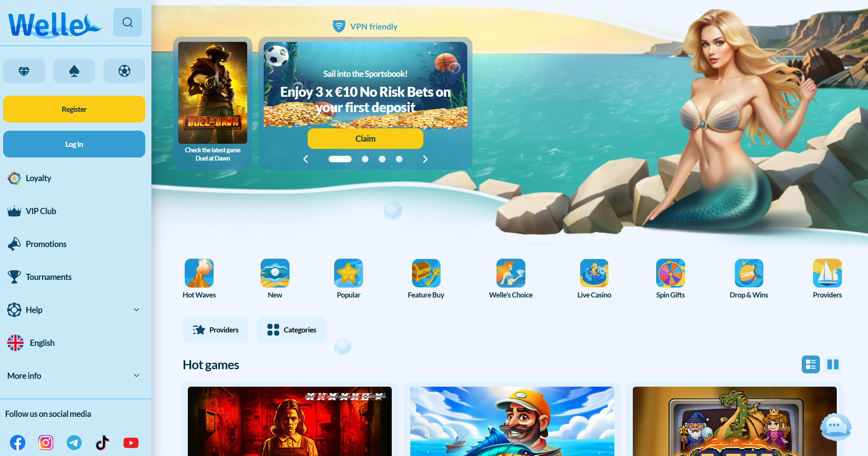Open Feature Buy treasure chest icon
Image resolution: width=868 pixels, height=456 pixels.
[426, 273]
